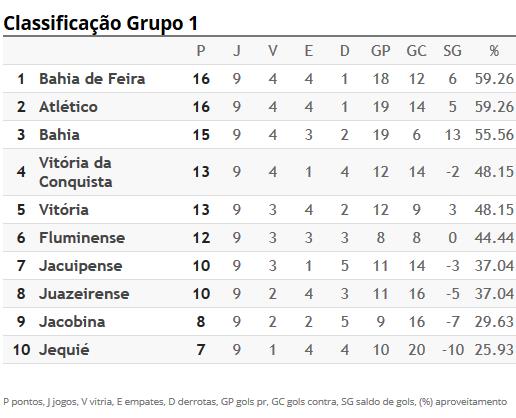Screen dimensions: 516x418
Task: Open the Bahia team entry
Action: point(59,135)
